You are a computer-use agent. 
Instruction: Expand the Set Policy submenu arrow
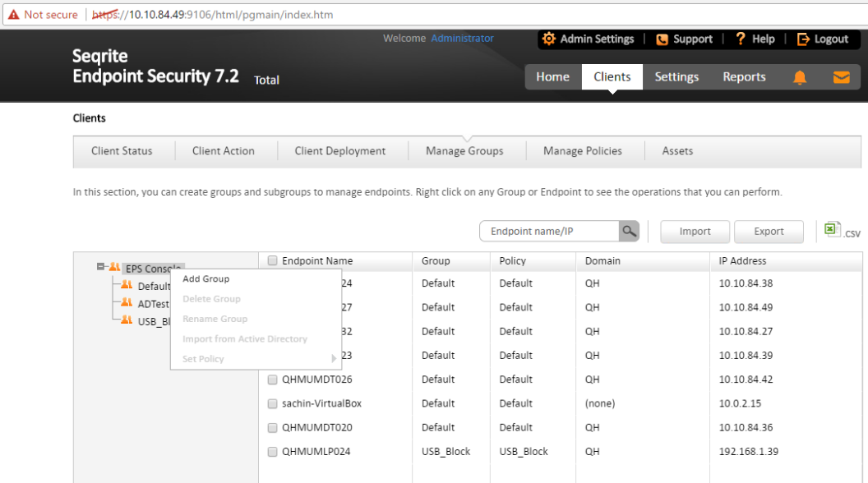point(334,358)
